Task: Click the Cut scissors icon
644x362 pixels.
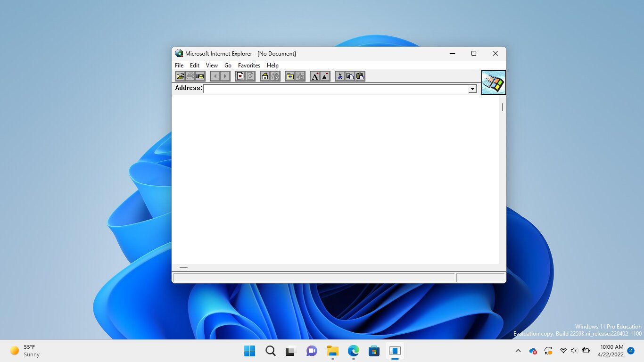Action: click(340, 76)
